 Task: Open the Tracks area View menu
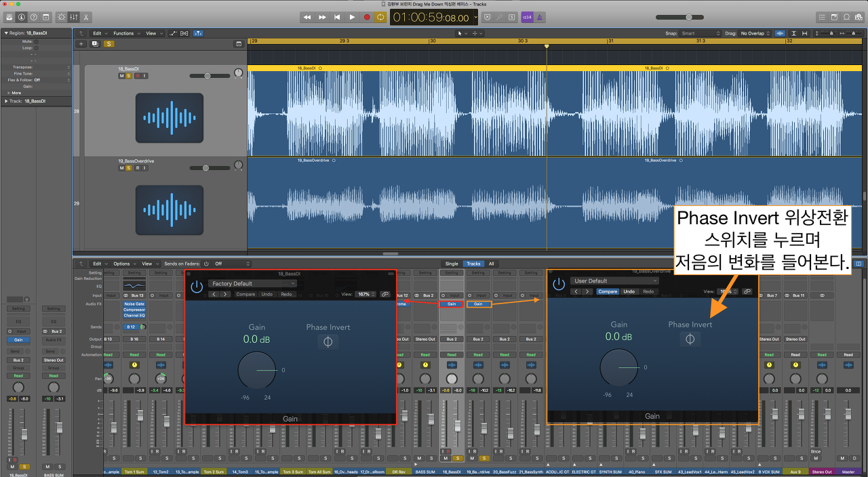point(153,33)
